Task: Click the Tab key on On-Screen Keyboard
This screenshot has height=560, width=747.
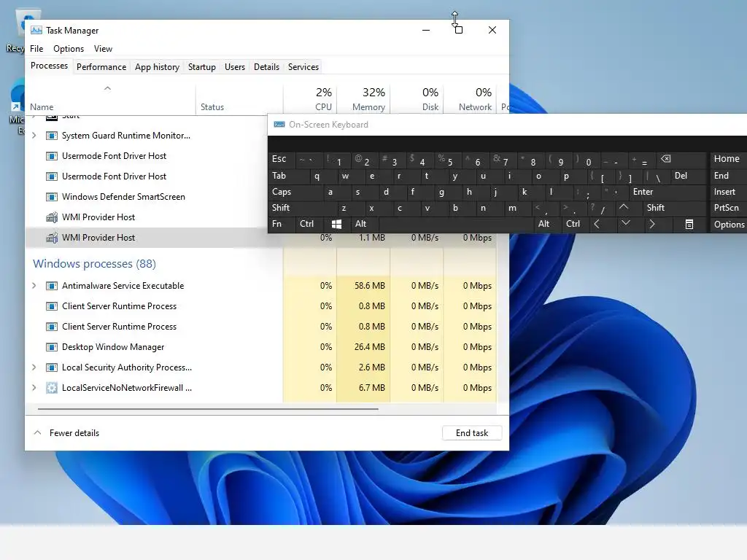Action: pyautogui.click(x=287, y=176)
